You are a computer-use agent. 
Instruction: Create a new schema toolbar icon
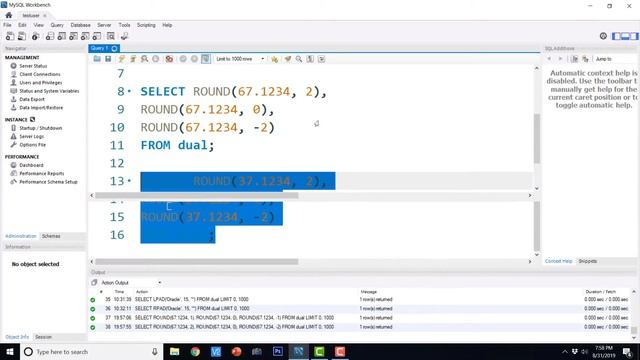pos(50,36)
